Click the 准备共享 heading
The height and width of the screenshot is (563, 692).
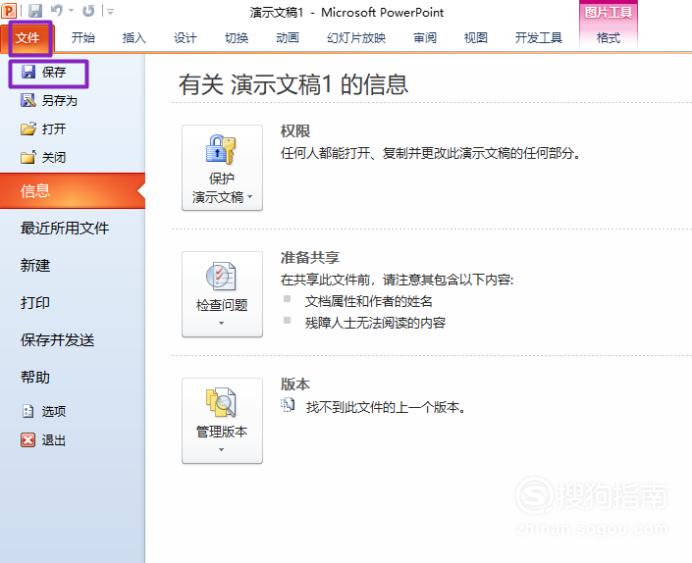point(310,258)
